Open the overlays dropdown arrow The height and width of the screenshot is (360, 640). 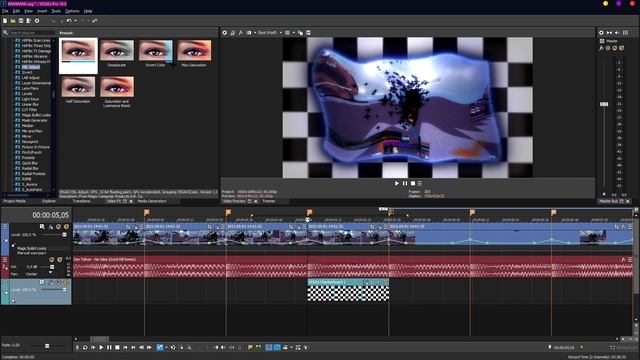click(x=293, y=33)
